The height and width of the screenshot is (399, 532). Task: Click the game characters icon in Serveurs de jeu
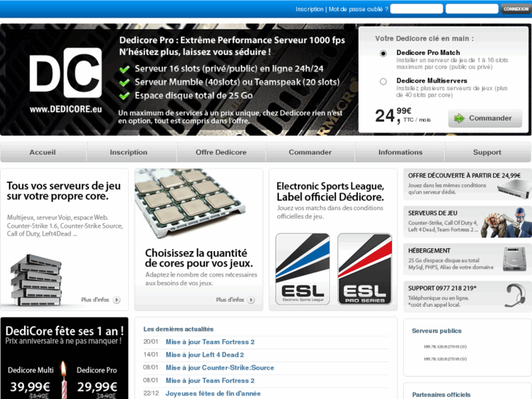point(507,223)
